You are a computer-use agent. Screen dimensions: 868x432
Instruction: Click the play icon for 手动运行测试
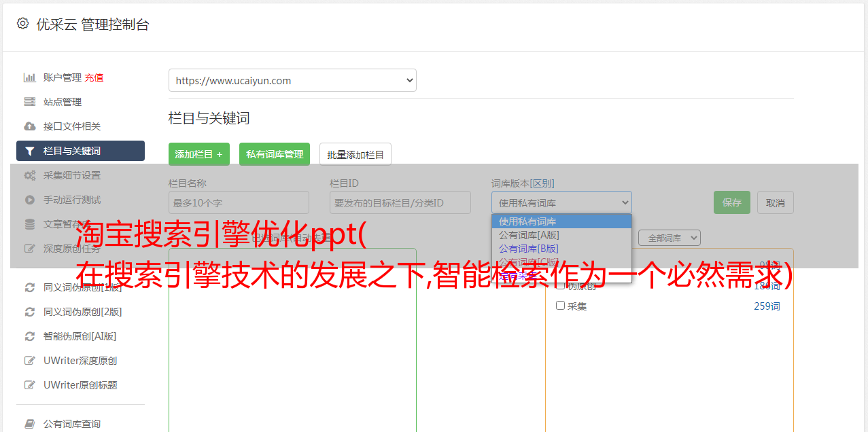click(x=30, y=200)
